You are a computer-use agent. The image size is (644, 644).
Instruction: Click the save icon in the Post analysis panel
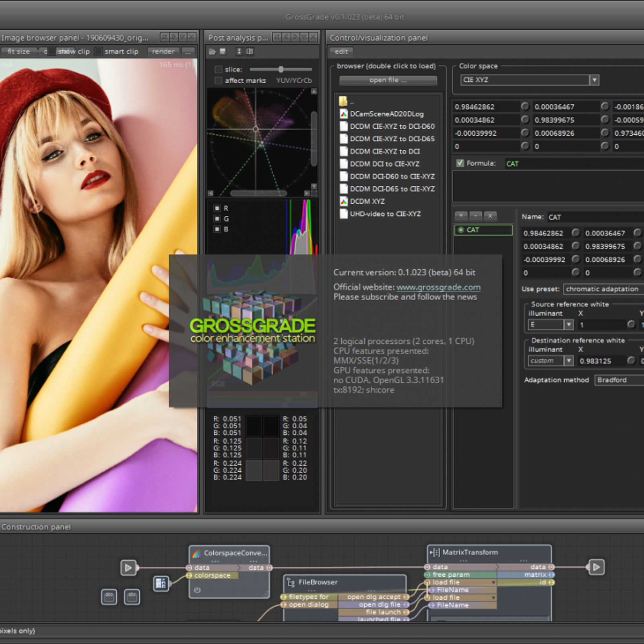click(x=222, y=52)
